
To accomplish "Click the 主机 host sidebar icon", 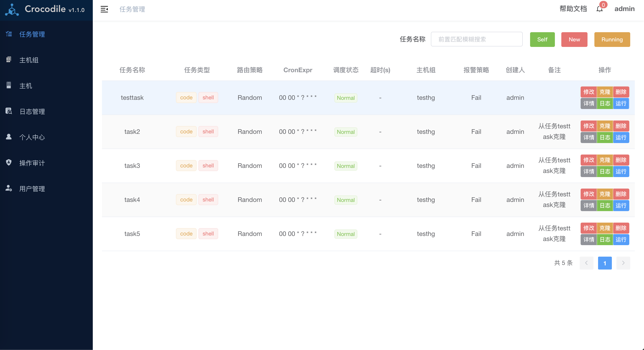I will tap(9, 85).
